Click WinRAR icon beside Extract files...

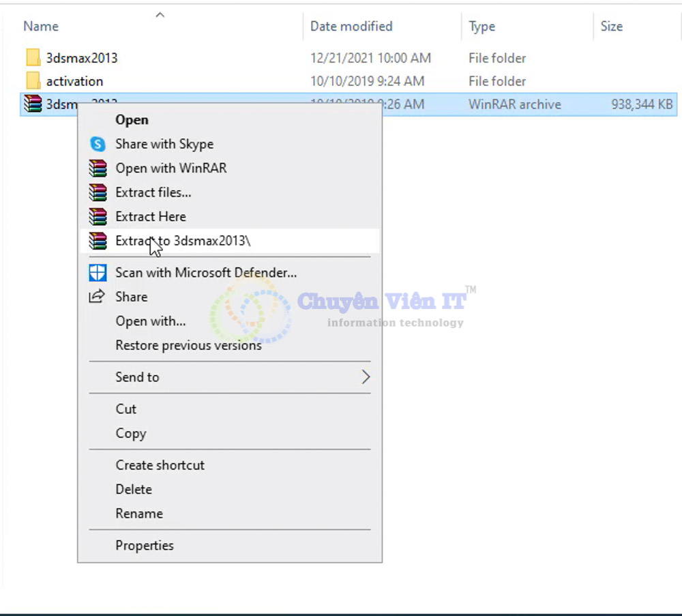pyautogui.click(x=98, y=192)
